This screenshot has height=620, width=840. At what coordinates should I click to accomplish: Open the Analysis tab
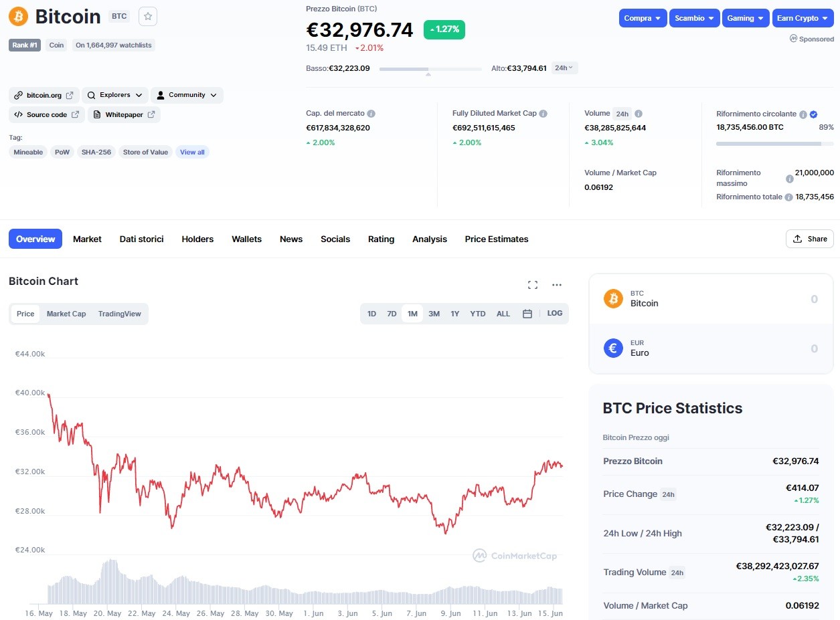pyautogui.click(x=430, y=239)
